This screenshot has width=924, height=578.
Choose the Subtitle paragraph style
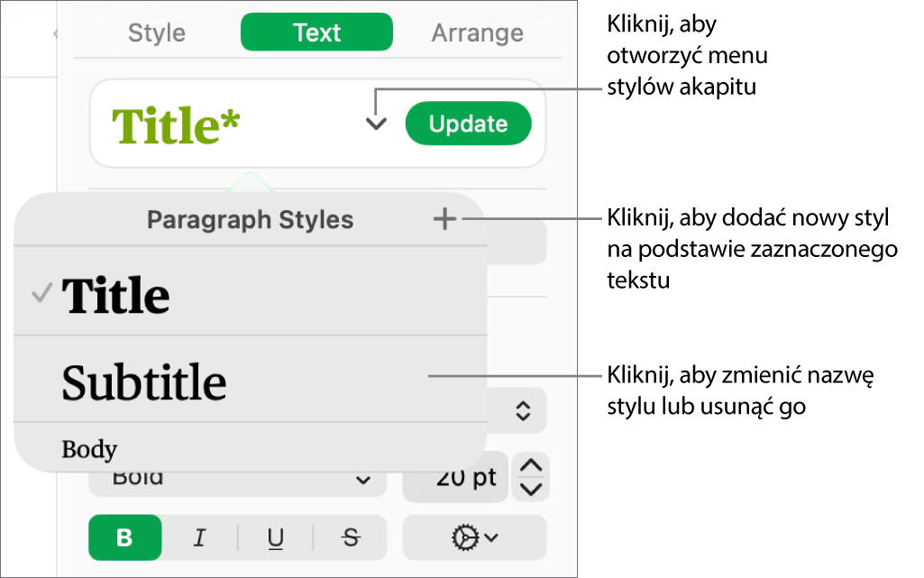click(251, 380)
